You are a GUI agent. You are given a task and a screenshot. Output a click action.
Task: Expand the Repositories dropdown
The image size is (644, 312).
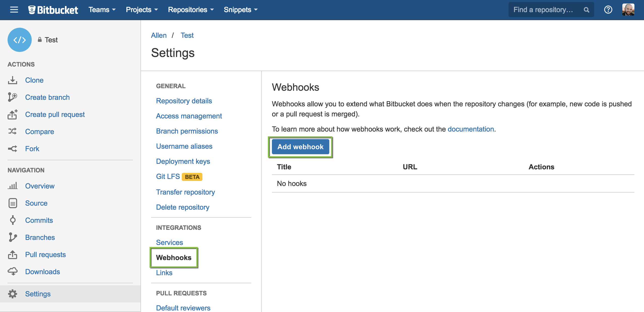click(x=191, y=10)
